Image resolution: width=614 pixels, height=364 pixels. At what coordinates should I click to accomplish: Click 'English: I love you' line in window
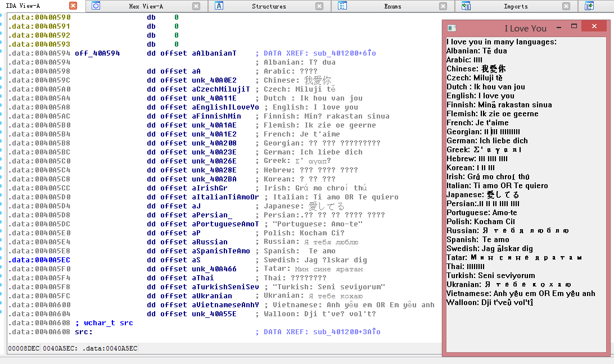(481, 96)
